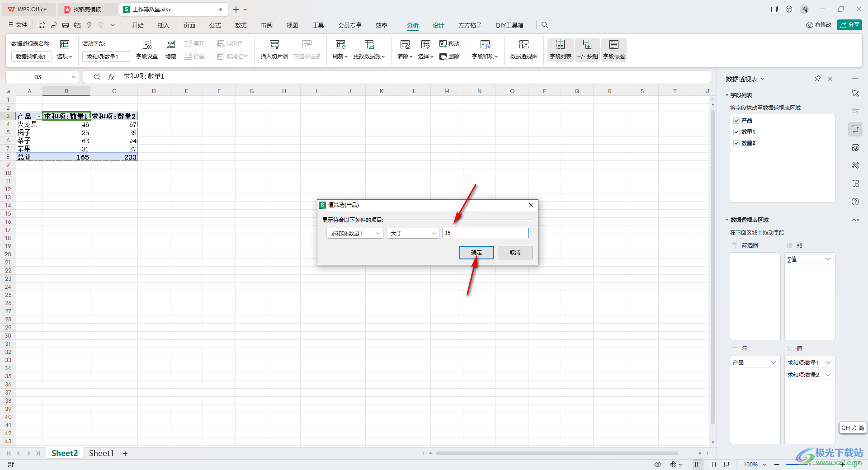Screen dimensions: 868x470
Task: Click the active field box 求和项:数量1
Action: pyautogui.click(x=107, y=56)
